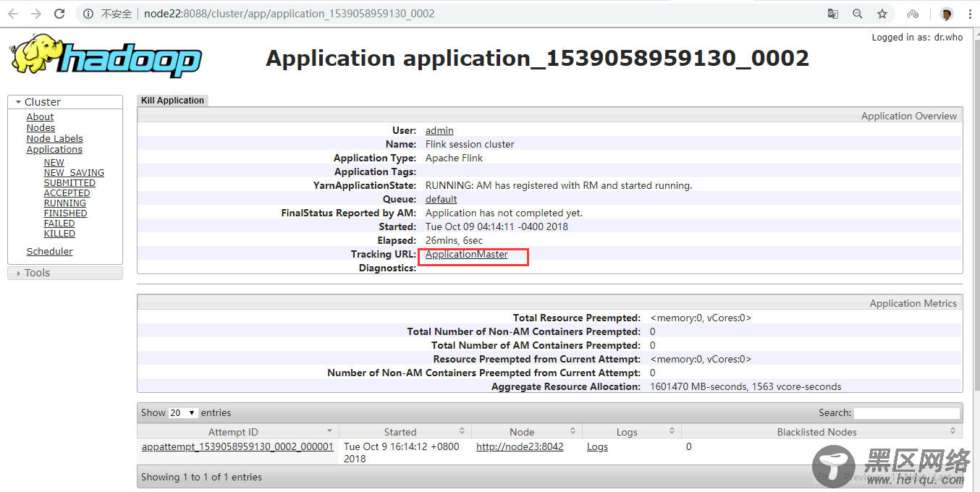Open the translate page icon
Viewport: 980px width, 492px height.
point(834,14)
